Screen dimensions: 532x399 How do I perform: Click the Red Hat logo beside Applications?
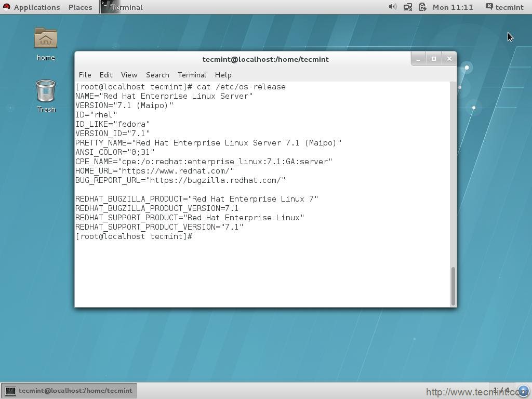[x=6, y=7]
